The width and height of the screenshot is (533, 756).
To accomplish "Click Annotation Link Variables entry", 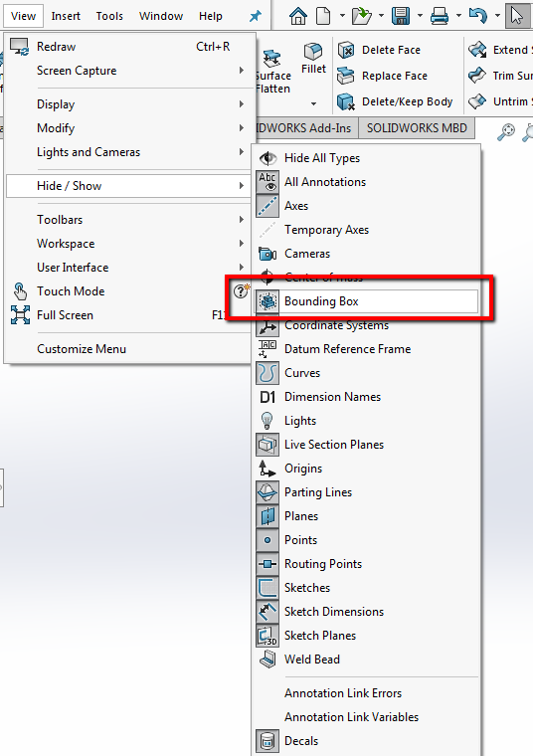I will (x=367, y=717).
